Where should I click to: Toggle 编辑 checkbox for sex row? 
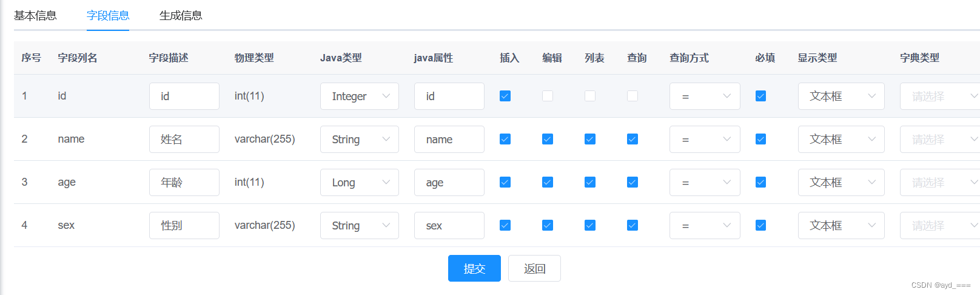coord(548,225)
